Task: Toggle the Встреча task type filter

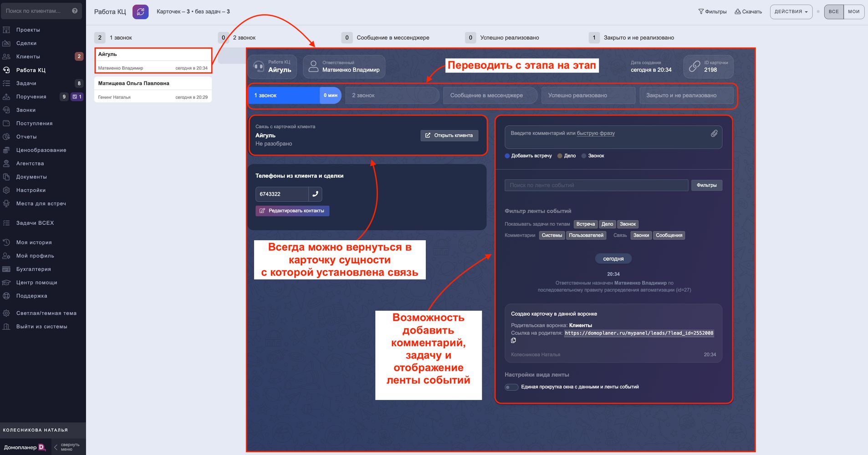Action: pyautogui.click(x=585, y=224)
